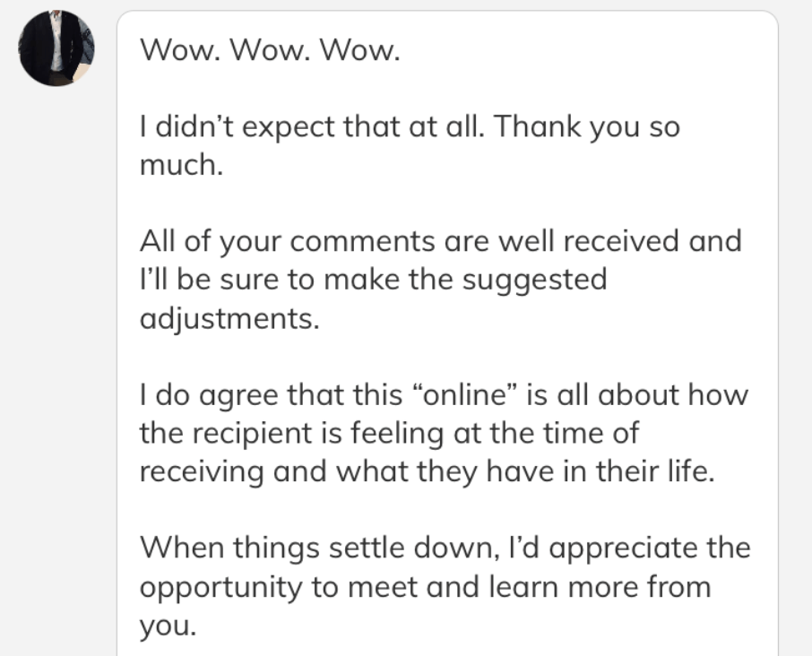Click the word "adjustments."
Screen dimensions: 812x656
click(229, 320)
